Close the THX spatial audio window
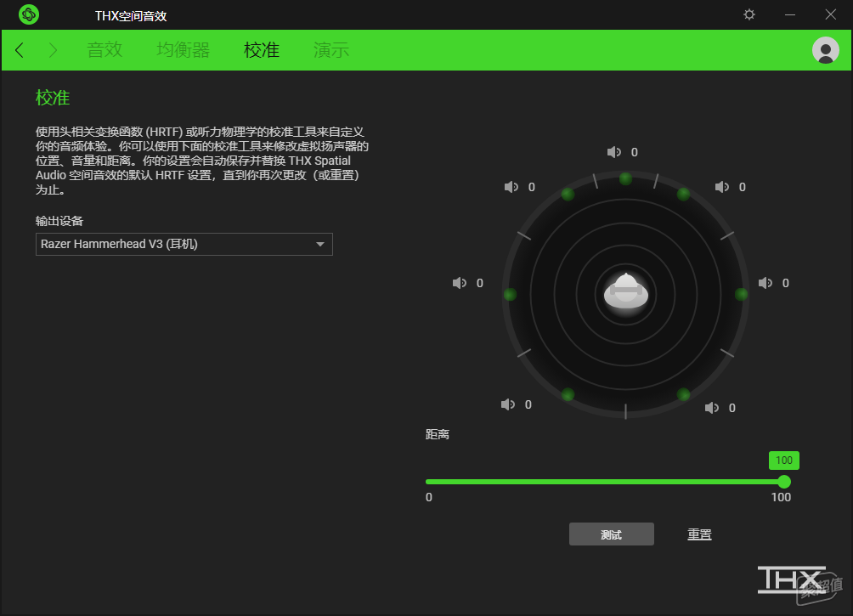This screenshot has width=853, height=616. (830, 14)
